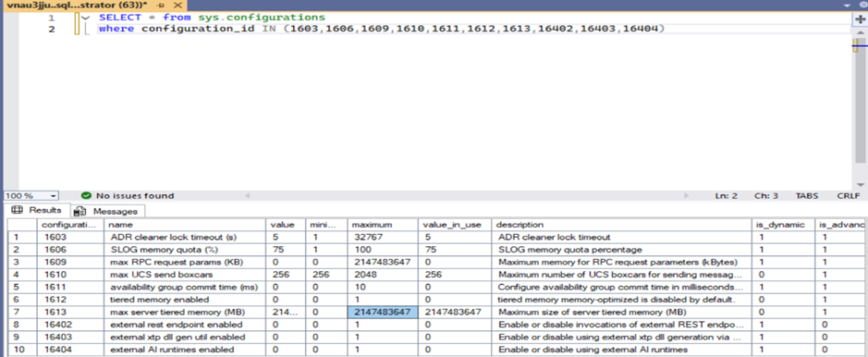Select row header 10 in results grid
This screenshot has width=868, height=357.
(22, 350)
